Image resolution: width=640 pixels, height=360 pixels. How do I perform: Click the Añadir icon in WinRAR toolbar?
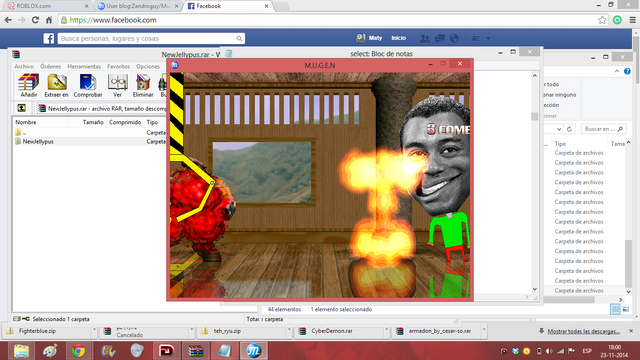(29, 85)
